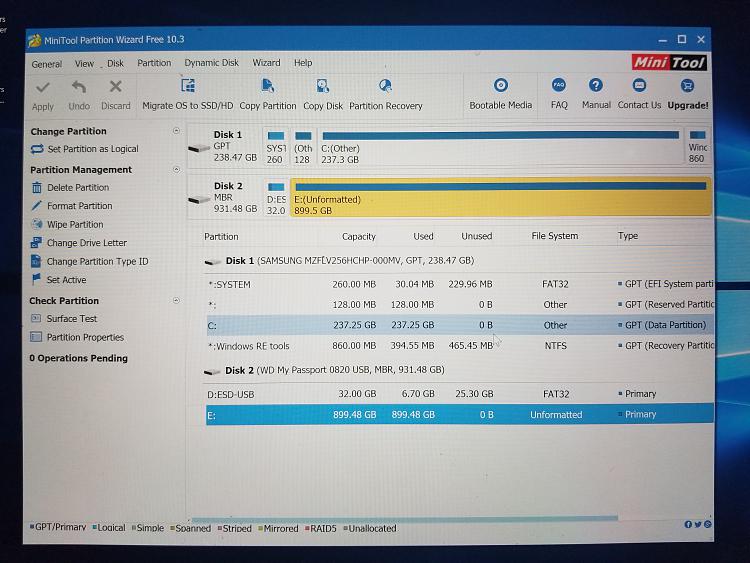This screenshot has height=563, width=750.
Task: Click the horizontal scrollbar below list
Action: [x=405, y=518]
